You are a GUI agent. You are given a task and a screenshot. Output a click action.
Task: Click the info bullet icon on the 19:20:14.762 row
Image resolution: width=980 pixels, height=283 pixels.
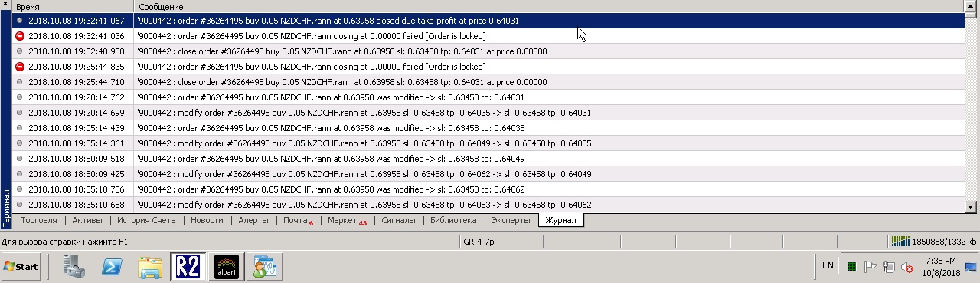(20, 97)
